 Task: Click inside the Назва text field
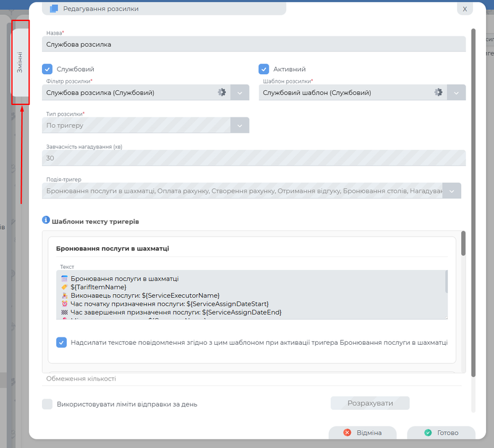tap(185, 44)
